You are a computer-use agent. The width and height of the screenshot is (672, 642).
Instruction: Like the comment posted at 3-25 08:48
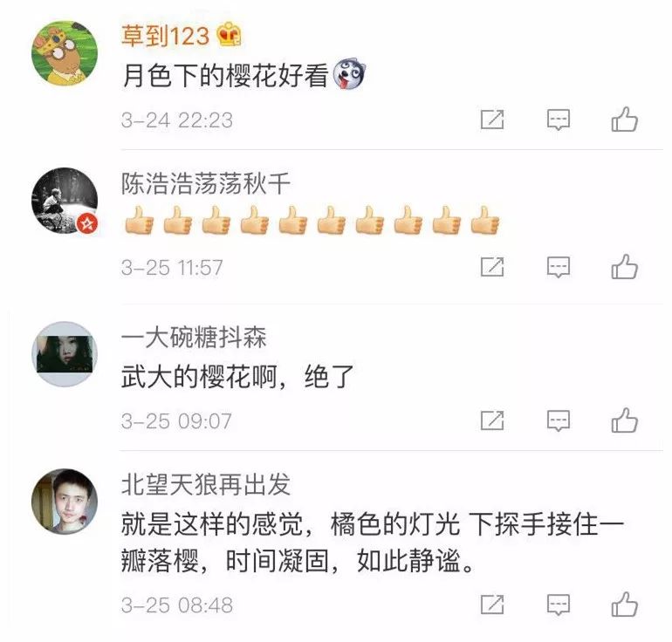(x=624, y=604)
